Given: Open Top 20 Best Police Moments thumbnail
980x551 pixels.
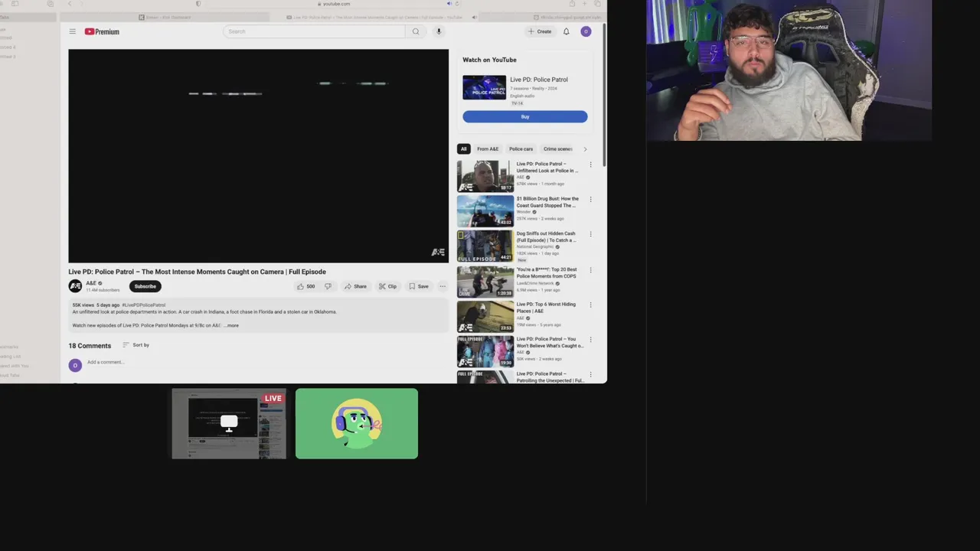Looking at the screenshot, I should [x=485, y=282].
